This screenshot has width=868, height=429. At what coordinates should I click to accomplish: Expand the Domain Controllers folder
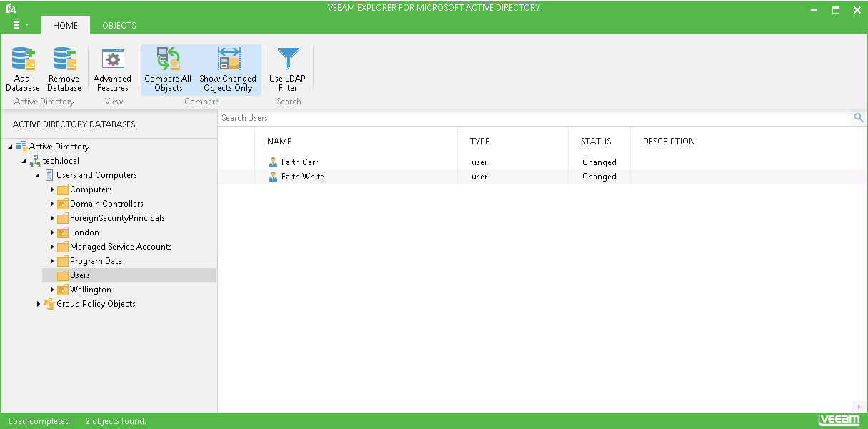51,204
